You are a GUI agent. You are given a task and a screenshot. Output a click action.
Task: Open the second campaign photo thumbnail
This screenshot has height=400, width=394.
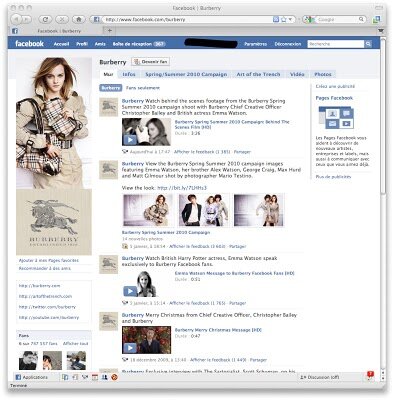[x=203, y=210]
